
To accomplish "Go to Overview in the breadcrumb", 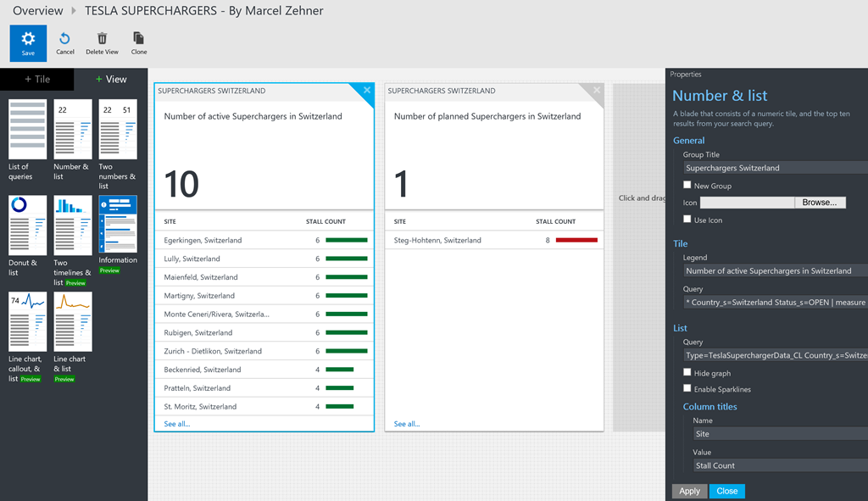I will click(37, 11).
